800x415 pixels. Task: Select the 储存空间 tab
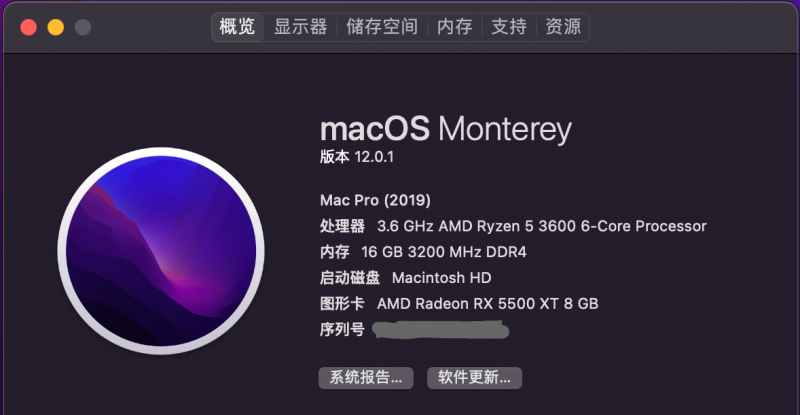coord(382,27)
